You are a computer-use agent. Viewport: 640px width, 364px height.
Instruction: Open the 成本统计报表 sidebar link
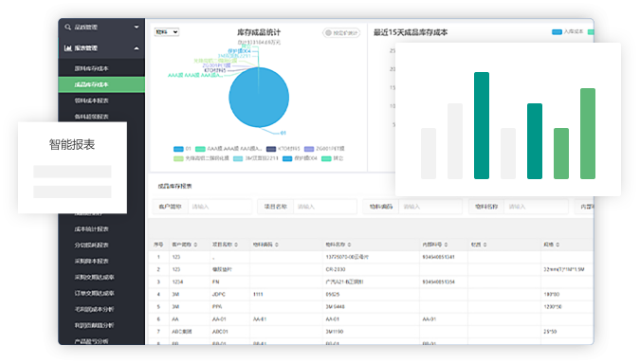[91, 229]
